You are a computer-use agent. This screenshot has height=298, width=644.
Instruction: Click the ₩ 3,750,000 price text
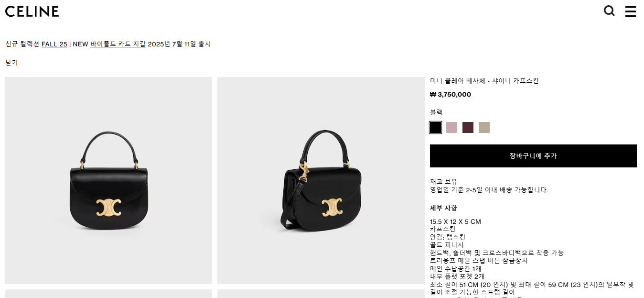(x=451, y=95)
